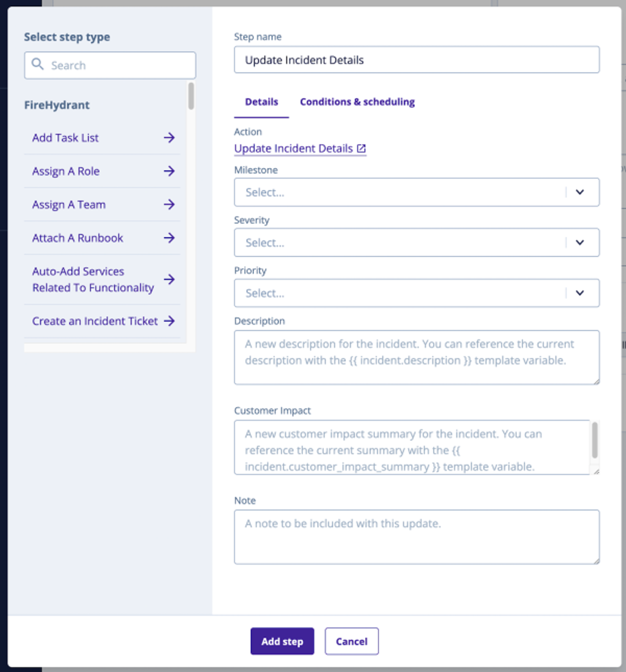Click into the Description text area
The width and height of the screenshot is (626, 672).
(x=417, y=357)
